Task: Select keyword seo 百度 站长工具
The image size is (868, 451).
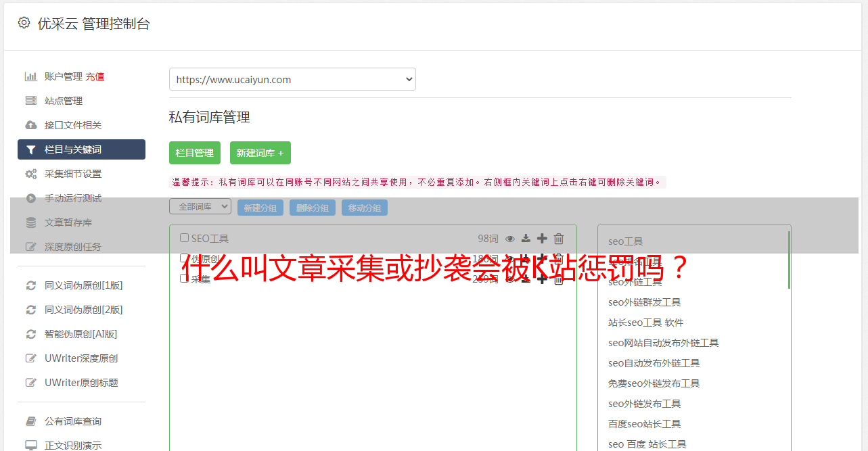Action: click(x=647, y=444)
